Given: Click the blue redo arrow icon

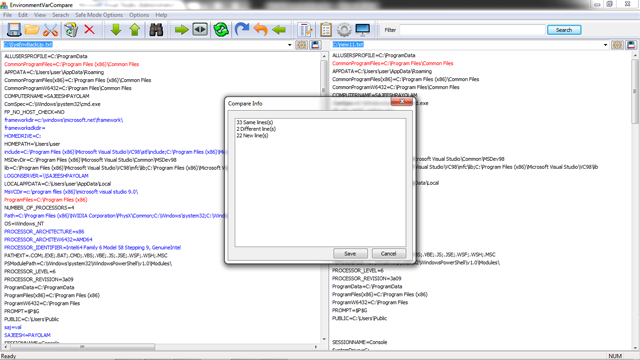Looking at the screenshot, I should 242,29.
